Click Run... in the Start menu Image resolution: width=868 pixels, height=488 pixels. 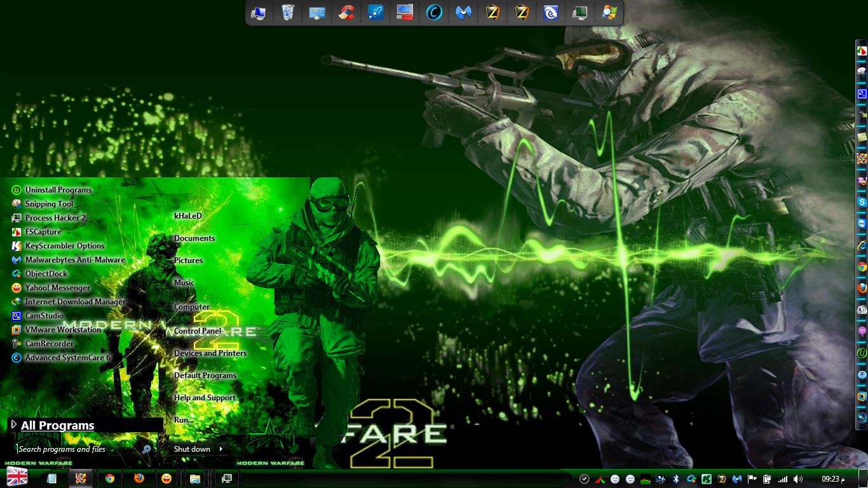pyautogui.click(x=184, y=420)
